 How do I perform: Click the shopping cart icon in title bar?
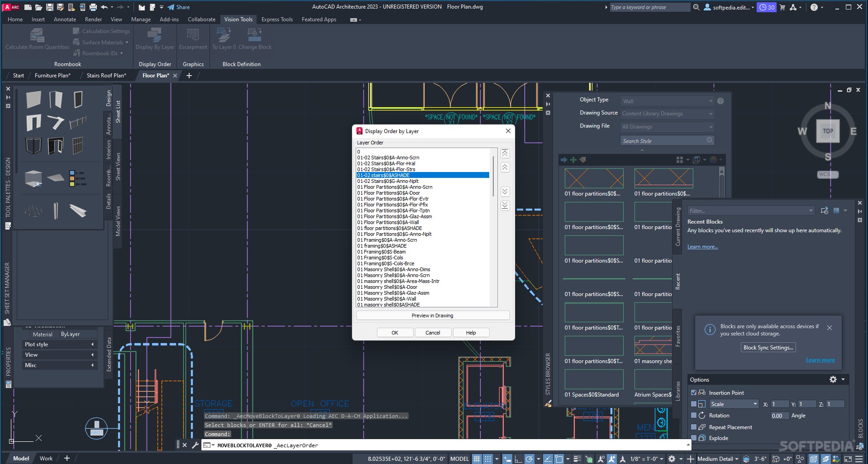click(x=782, y=7)
